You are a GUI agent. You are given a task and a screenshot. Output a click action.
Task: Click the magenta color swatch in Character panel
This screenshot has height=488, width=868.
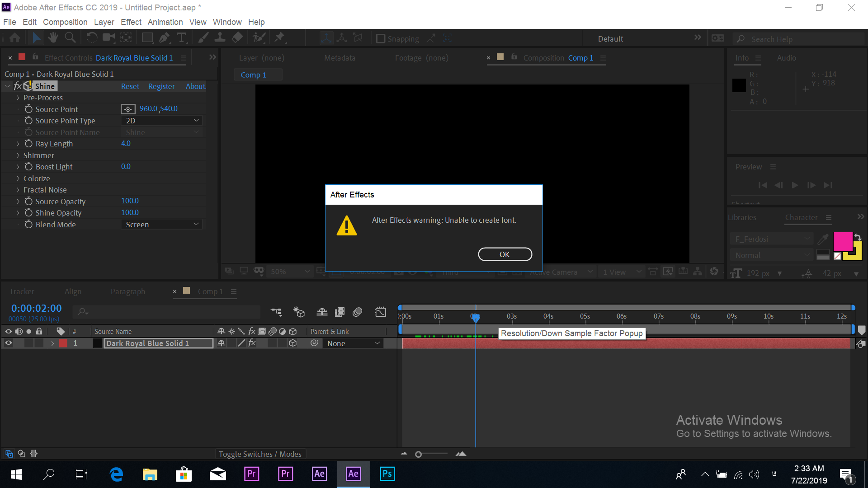pos(842,241)
